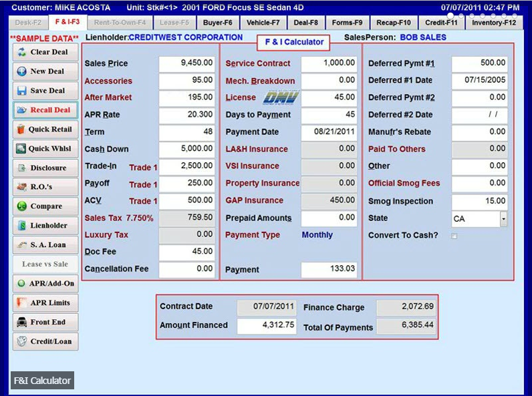532x396 pixels.
Task: Open the Inventory-F12 tab
Action: (494, 23)
